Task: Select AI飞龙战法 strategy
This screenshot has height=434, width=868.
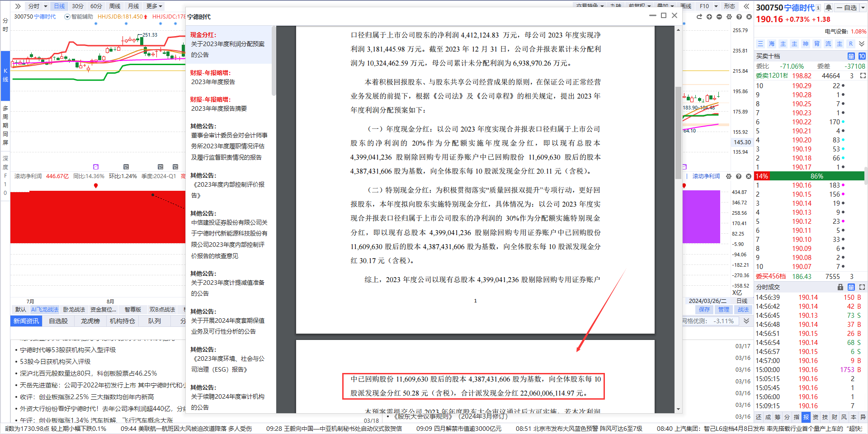Action: tap(45, 310)
